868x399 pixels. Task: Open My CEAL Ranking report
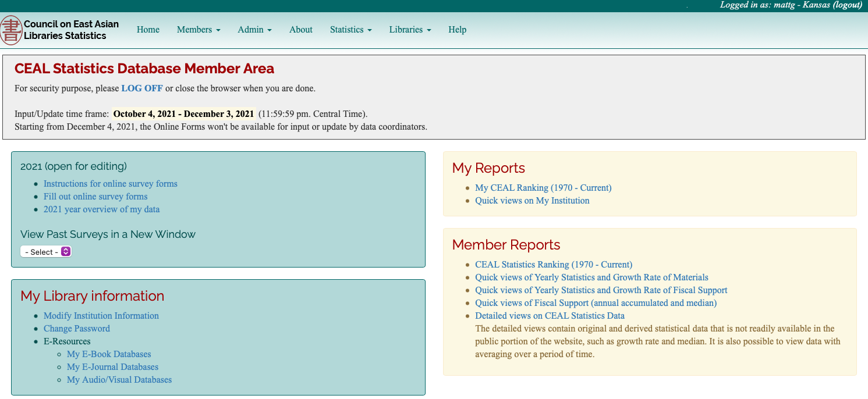[x=543, y=188]
